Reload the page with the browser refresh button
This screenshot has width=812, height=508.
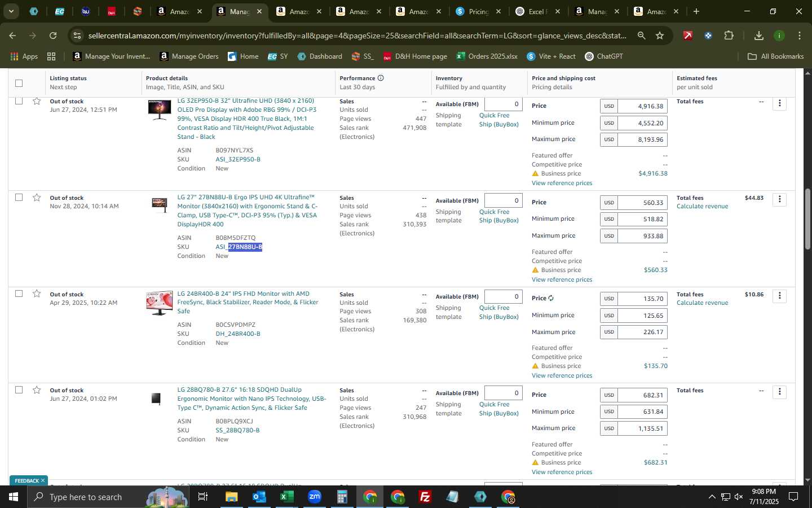coord(53,36)
